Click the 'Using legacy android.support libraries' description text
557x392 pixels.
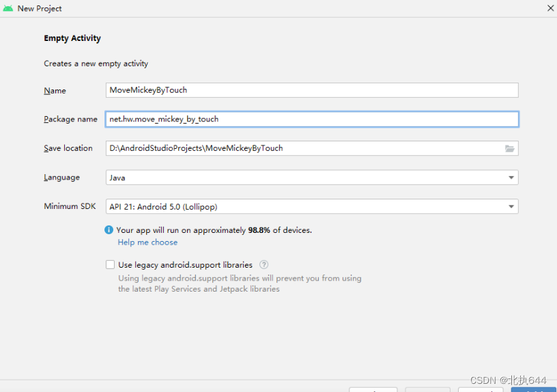(x=240, y=283)
